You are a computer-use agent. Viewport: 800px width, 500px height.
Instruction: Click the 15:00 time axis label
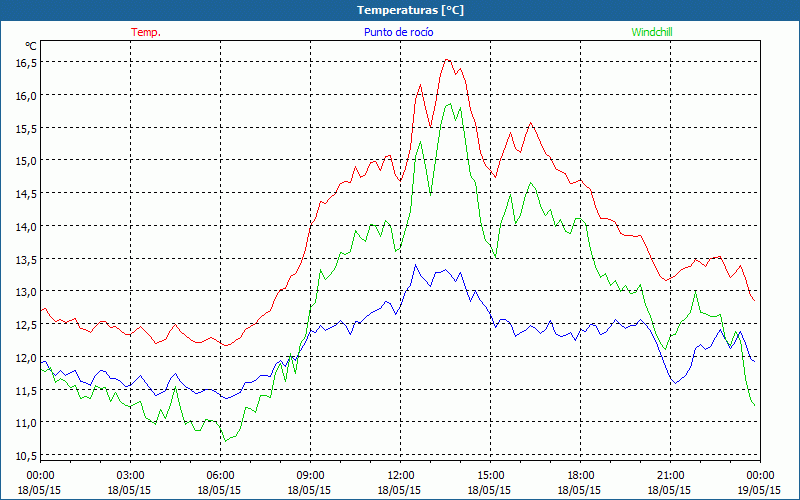[x=490, y=476]
